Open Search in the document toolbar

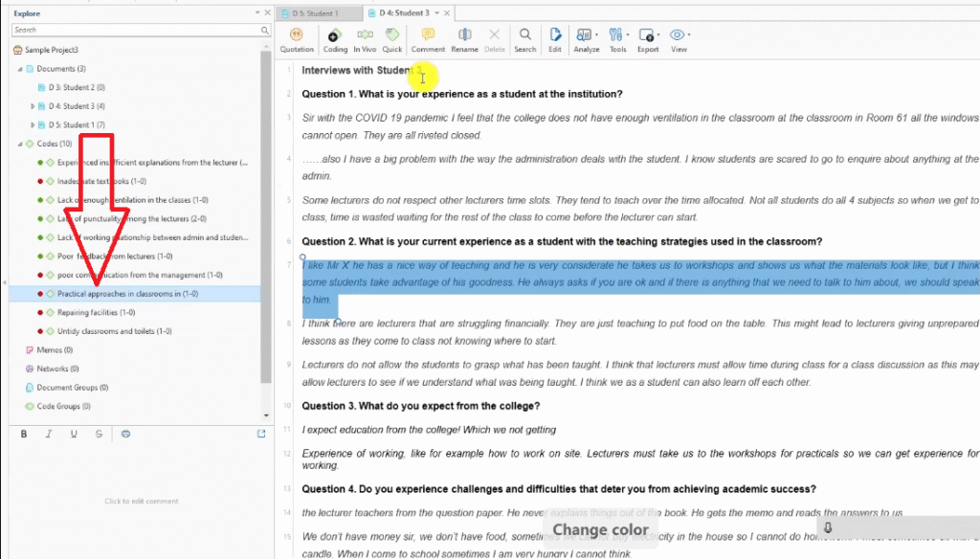[x=525, y=39]
